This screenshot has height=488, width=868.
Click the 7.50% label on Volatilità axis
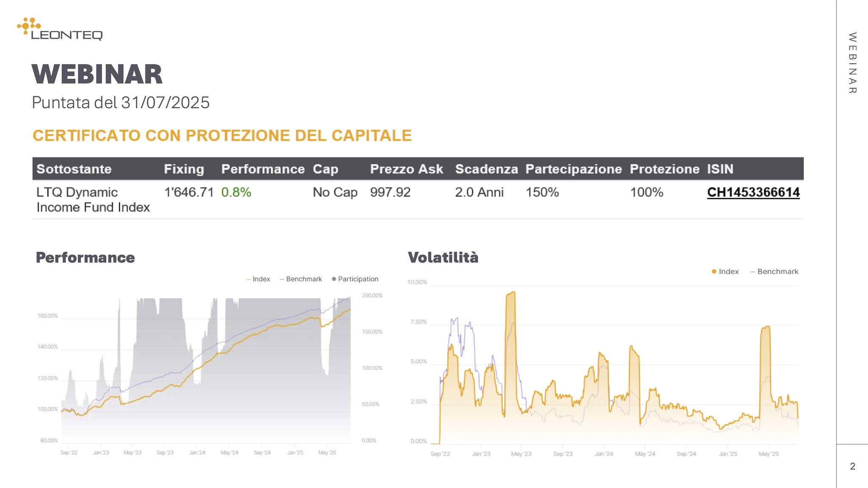coord(419,322)
